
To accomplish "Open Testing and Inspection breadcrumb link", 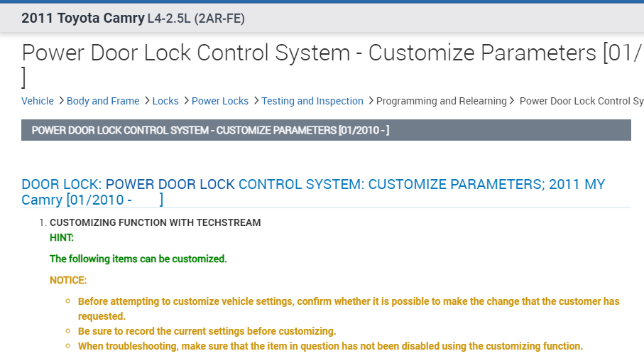I will [x=312, y=101].
